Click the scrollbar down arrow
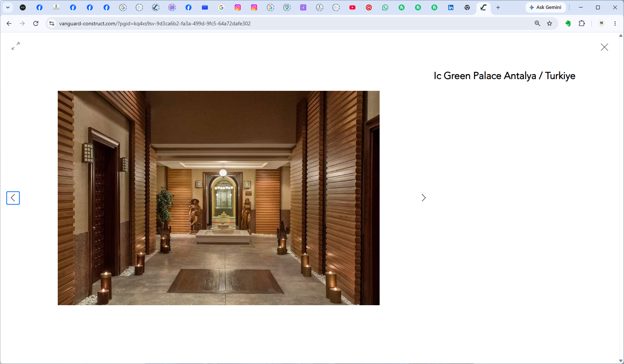This screenshot has width=624, height=364. [x=621, y=361]
